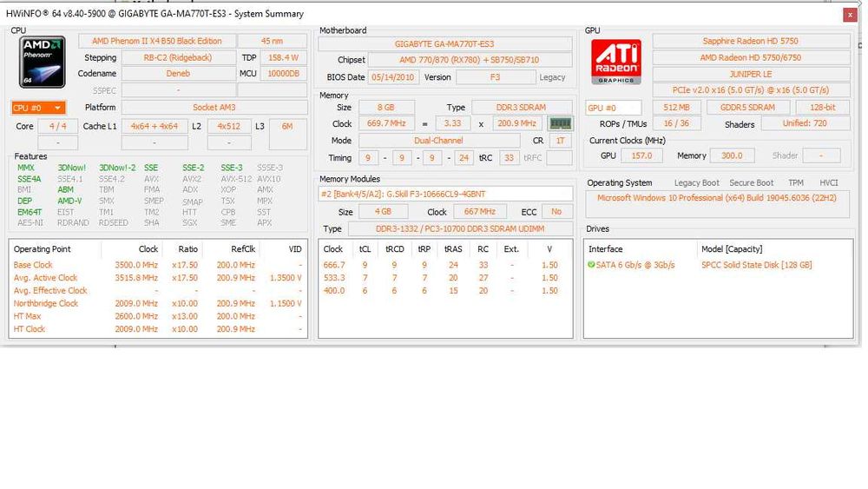Click the module clock 667 MHz field

(x=479, y=212)
